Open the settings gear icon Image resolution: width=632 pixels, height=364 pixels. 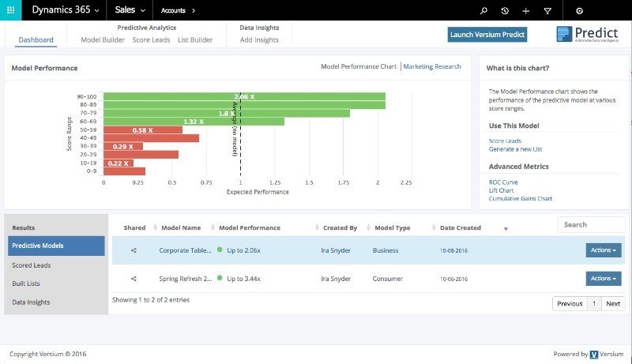tap(579, 11)
